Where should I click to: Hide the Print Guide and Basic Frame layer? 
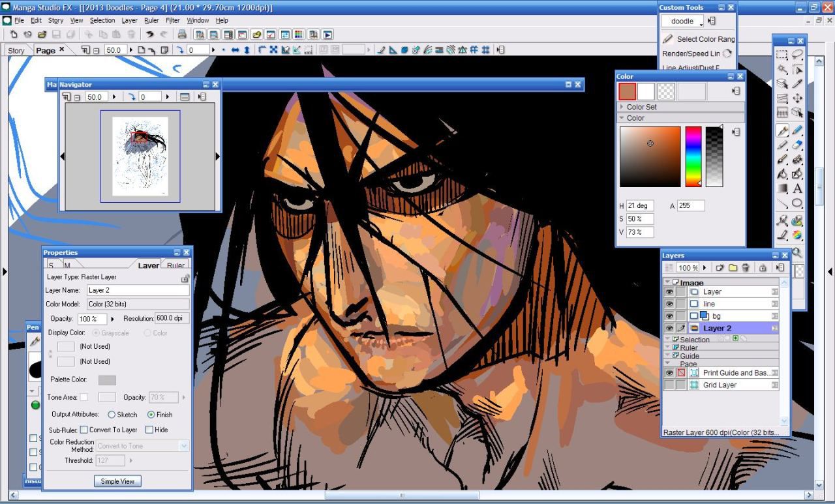pyautogui.click(x=669, y=373)
